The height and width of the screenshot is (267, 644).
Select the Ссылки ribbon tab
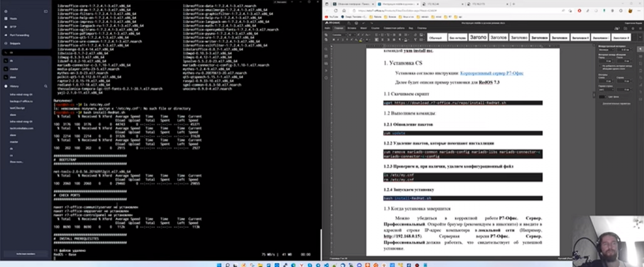pyautogui.click(x=375, y=28)
